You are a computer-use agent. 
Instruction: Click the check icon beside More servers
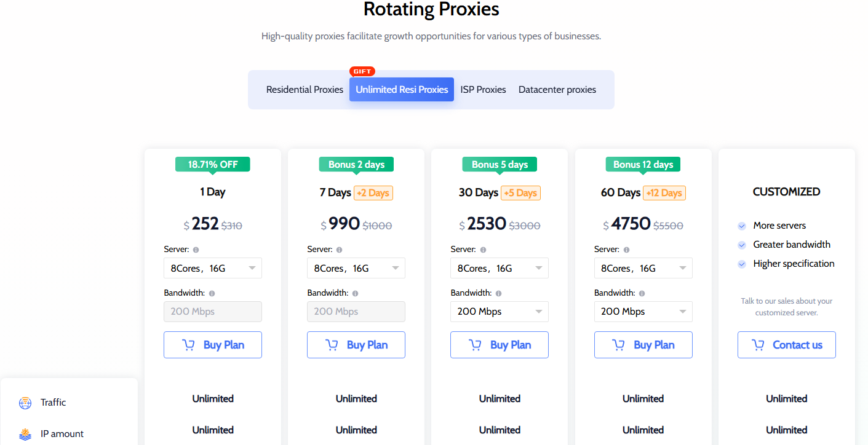pyautogui.click(x=742, y=226)
